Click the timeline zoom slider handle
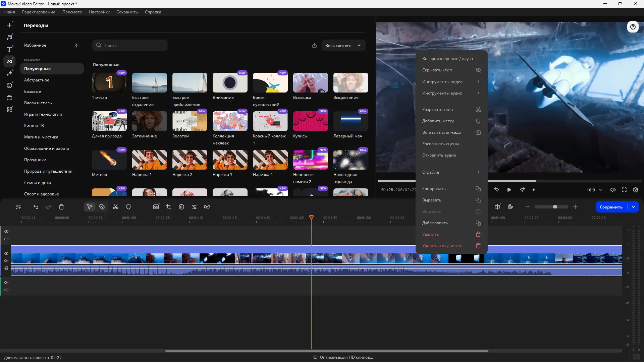 [x=555, y=207]
